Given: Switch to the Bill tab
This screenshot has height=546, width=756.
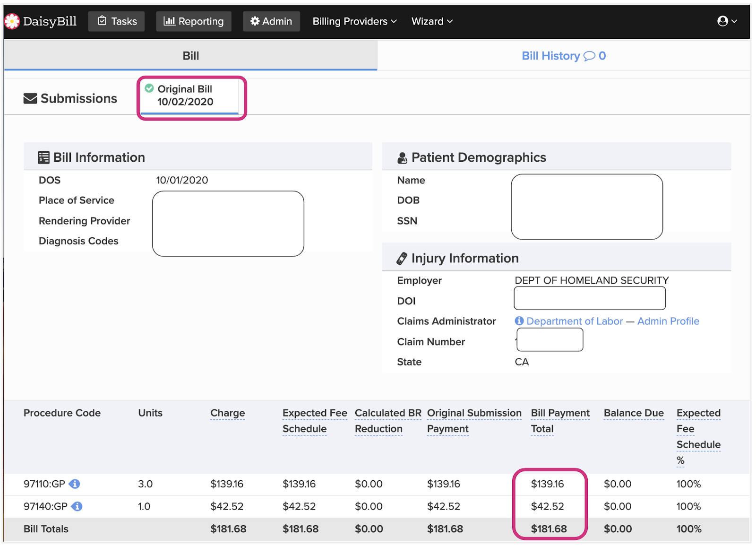Looking at the screenshot, I should coord(190,56).
